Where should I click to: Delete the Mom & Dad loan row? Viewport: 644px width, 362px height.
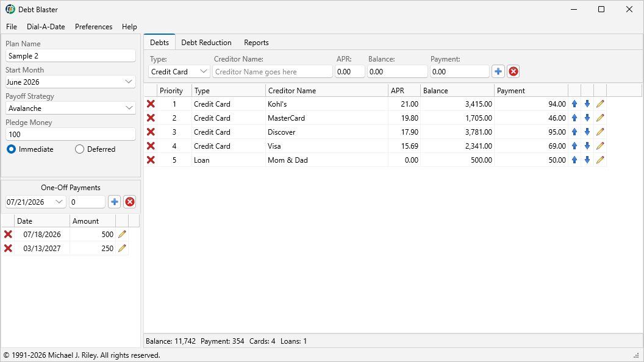pos(151,160)
